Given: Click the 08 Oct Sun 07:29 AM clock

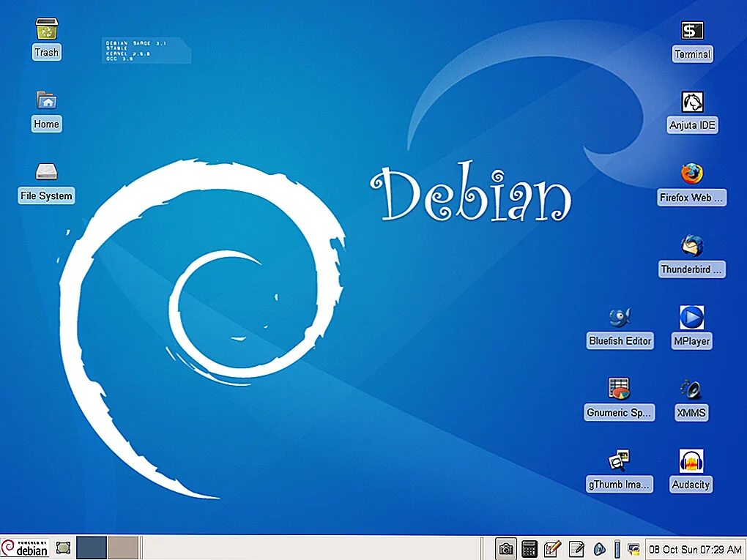Looking at the screenshot, I should click(x=695, y=549).
